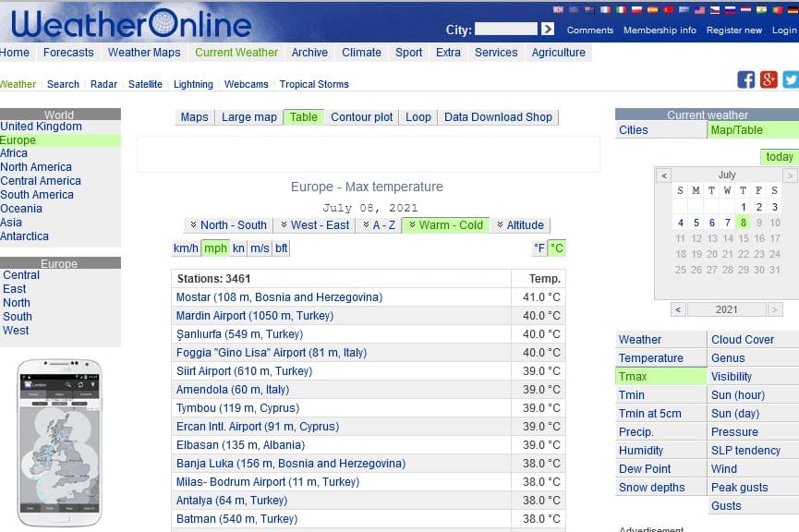Toggle Map/Table view in Current weather
The image size is (799, 532).
(753, 130)
